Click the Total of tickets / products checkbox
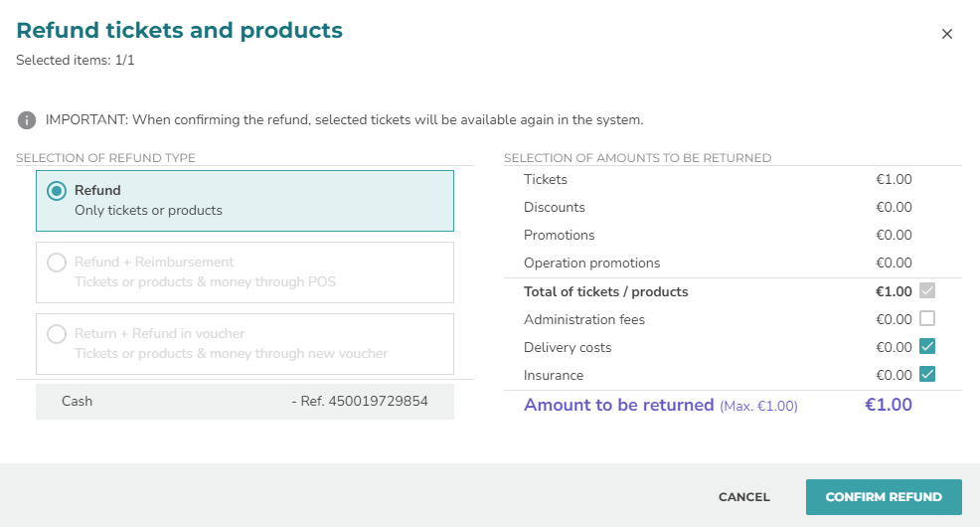 click(x=927, y=290)
